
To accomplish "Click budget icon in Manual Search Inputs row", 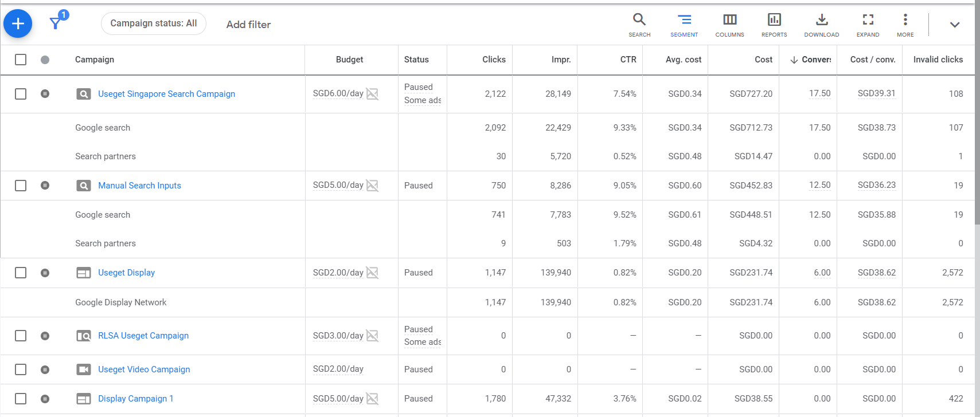I will tap(372, 186).
